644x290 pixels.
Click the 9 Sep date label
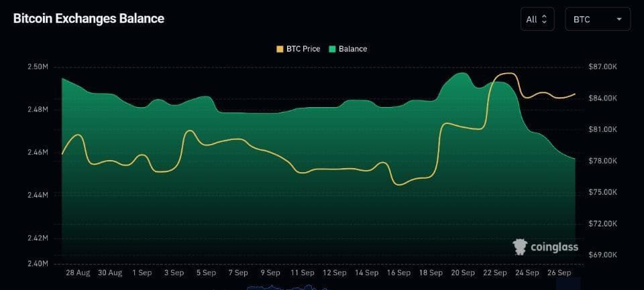[x=270, y=273]
